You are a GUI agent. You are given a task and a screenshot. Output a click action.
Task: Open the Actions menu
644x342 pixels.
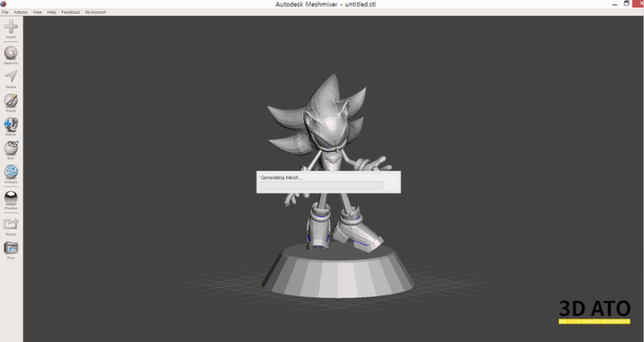point(21,12)
